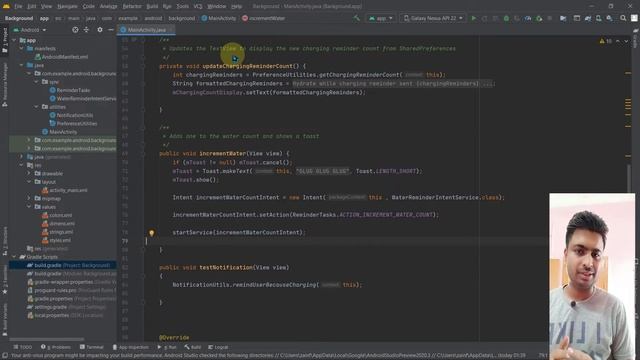Click the AVD Manager toolbar icon
This screenshot has height=360, width=640.
(x=598, y=18)
